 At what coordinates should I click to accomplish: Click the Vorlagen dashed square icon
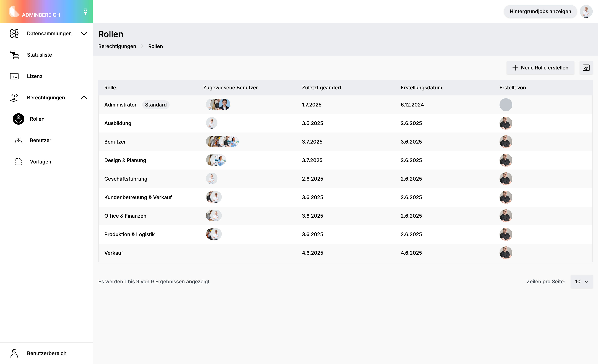[19, 162]
